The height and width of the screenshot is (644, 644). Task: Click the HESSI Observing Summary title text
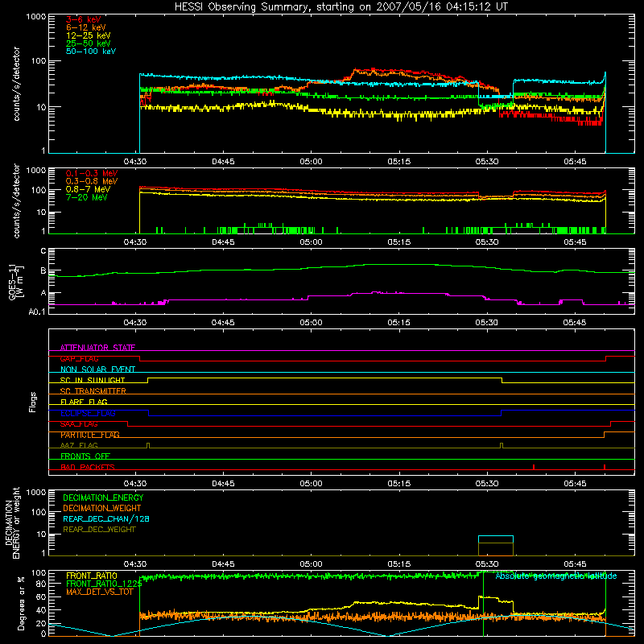click(341, 7)
